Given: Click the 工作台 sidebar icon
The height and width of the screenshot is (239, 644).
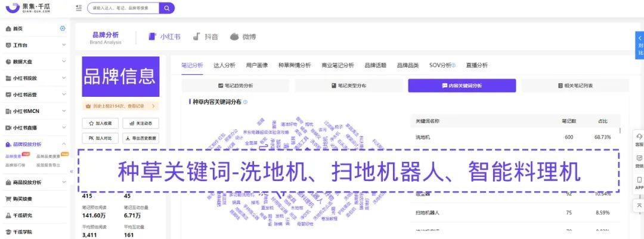Looking at the screenshot, I should coord(8,45).
